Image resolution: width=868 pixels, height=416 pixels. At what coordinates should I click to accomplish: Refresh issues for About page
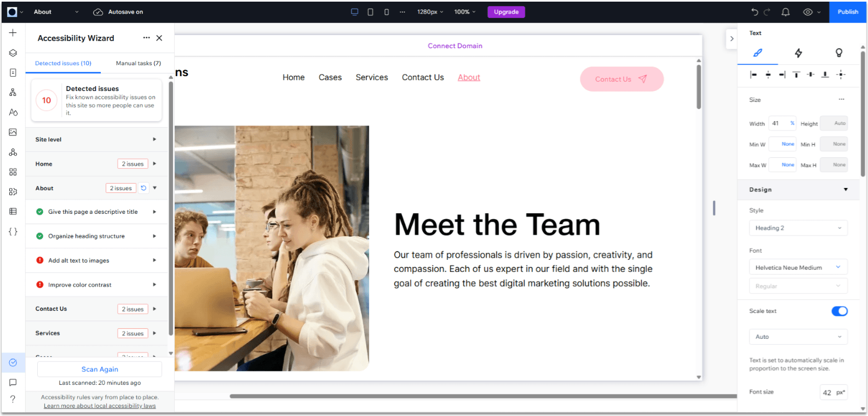(x=143, y=188)
